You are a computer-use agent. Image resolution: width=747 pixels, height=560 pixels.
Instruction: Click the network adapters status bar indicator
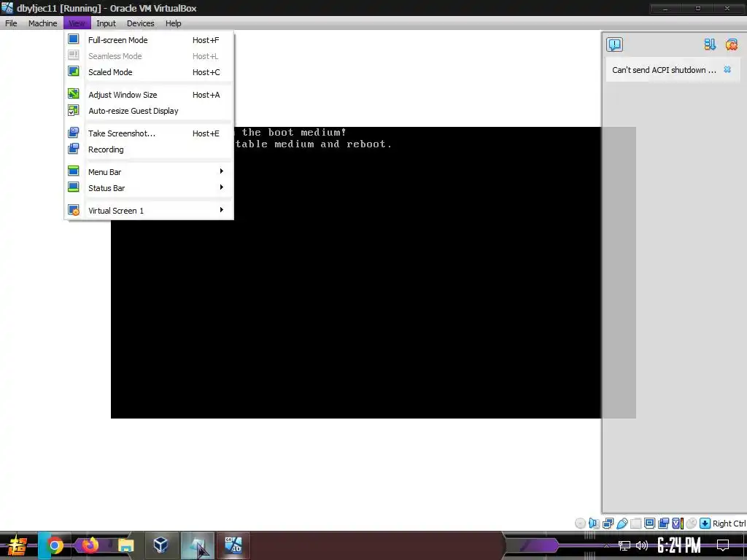608,524
